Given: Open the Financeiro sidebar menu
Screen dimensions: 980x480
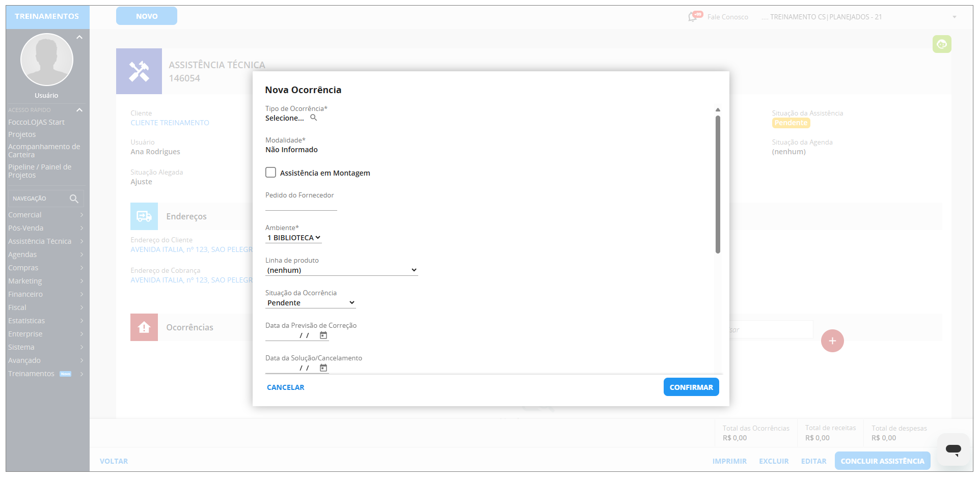Looking at the screenshot, I should click(45, 294).
